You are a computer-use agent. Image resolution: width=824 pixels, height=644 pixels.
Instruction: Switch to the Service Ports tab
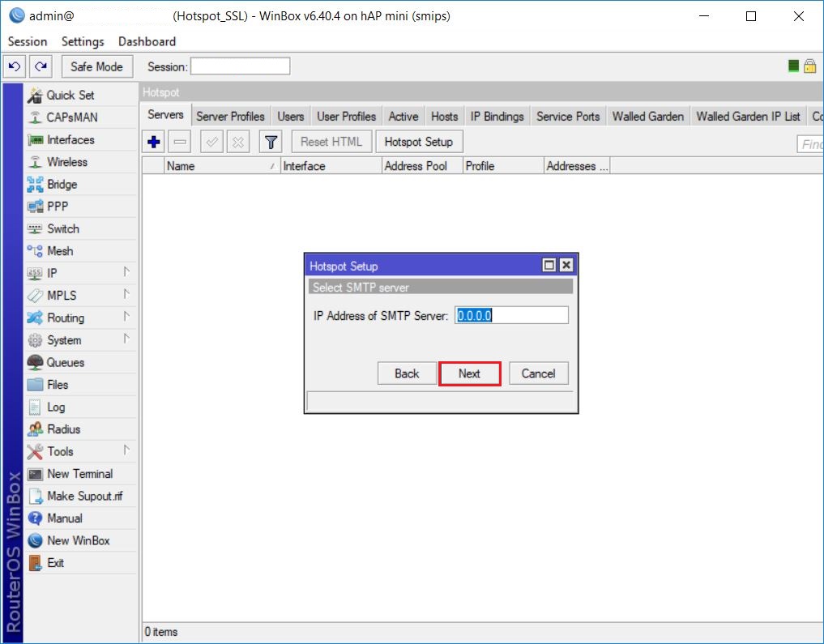click(568, 117)
